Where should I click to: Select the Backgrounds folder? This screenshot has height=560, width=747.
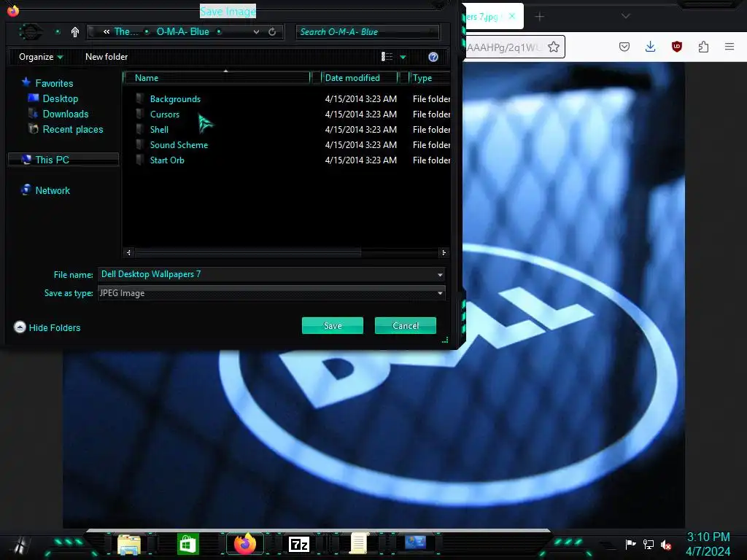coord(175,99)
